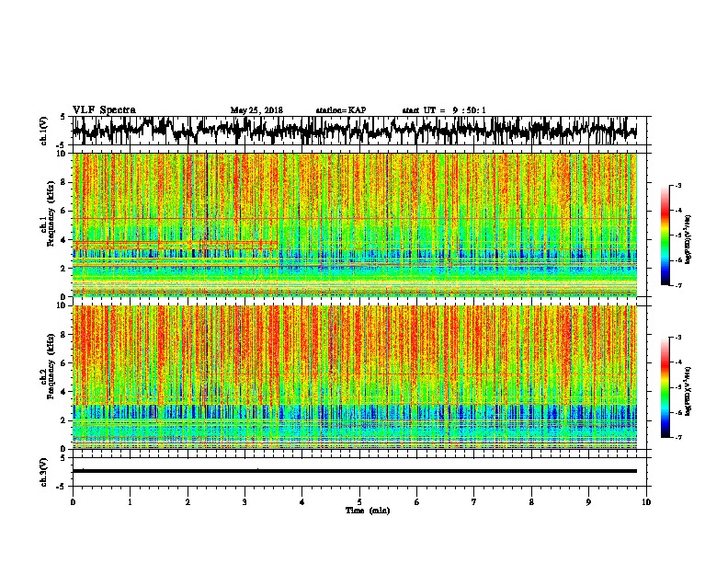Screen dimensions: 728x563
Task: Click the "Time (min)" axis title
Action: (368, 511)
